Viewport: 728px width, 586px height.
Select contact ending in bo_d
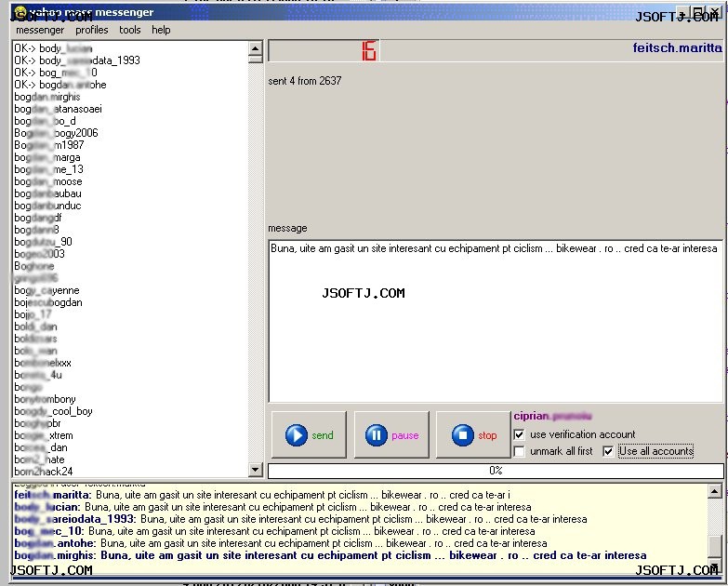coord(45,121)
